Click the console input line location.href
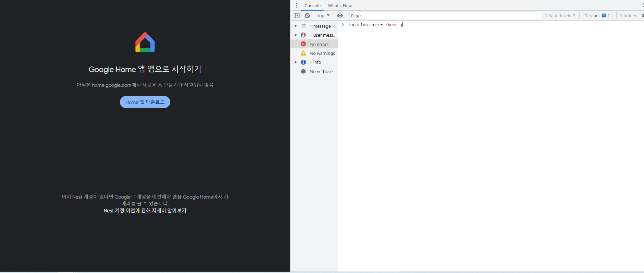 tap(375, 25)
